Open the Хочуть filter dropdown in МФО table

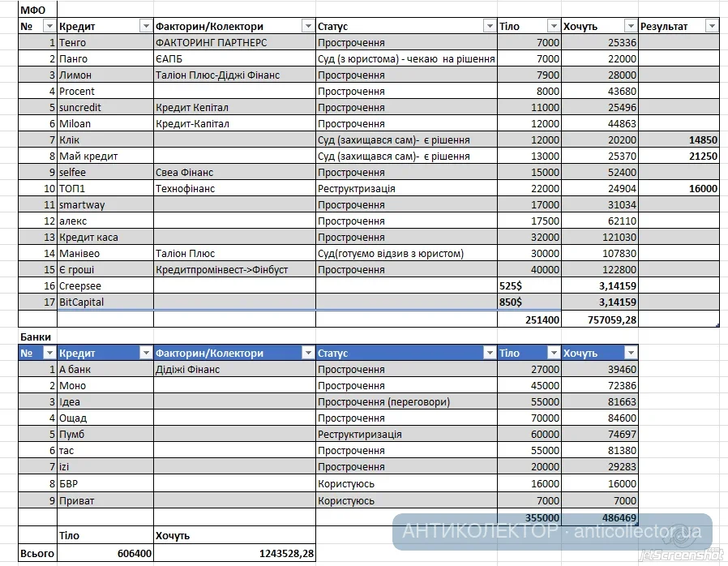coord(631,26)
